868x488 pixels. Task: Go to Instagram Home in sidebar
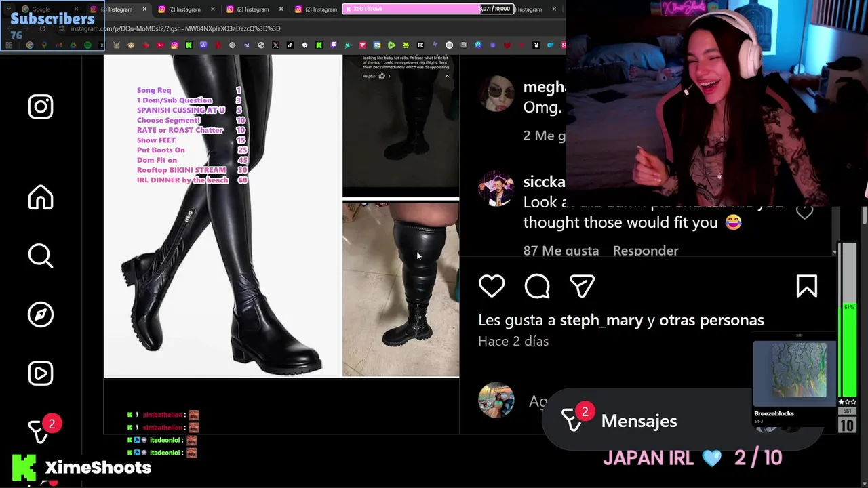point(41,197)
